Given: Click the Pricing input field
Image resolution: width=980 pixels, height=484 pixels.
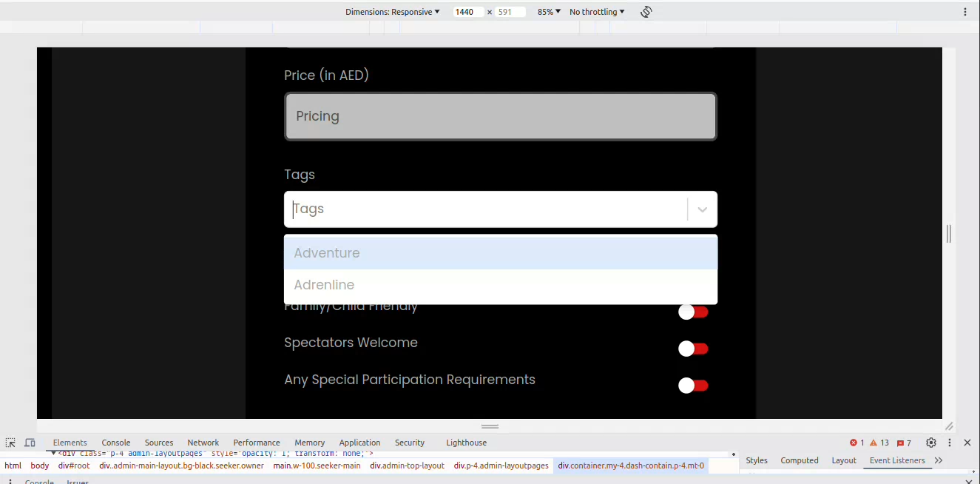Looking at the screenshot, I should pos(500,116).
